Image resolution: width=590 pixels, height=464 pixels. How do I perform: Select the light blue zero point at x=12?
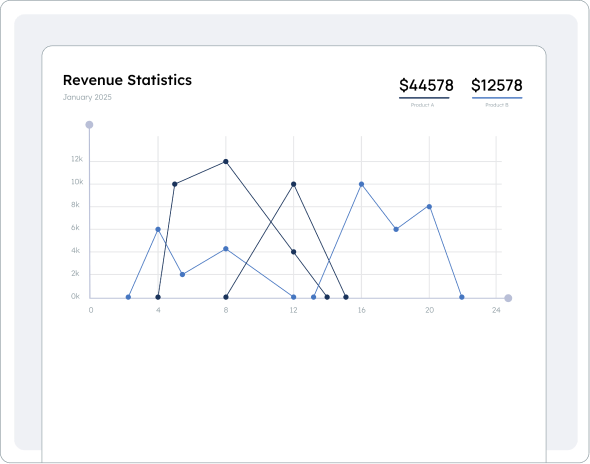pos(293,297)
